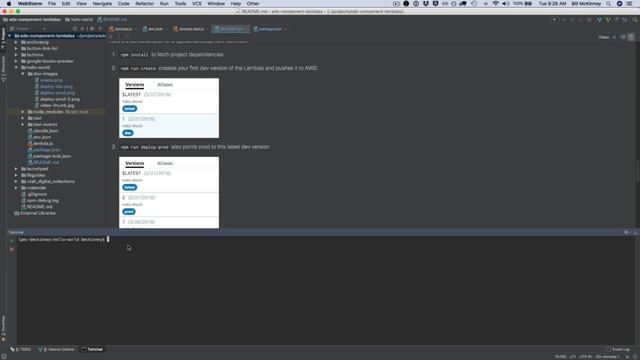
Task: Click the Time Machine menu bar icon
Action: [x=474, y=4]
